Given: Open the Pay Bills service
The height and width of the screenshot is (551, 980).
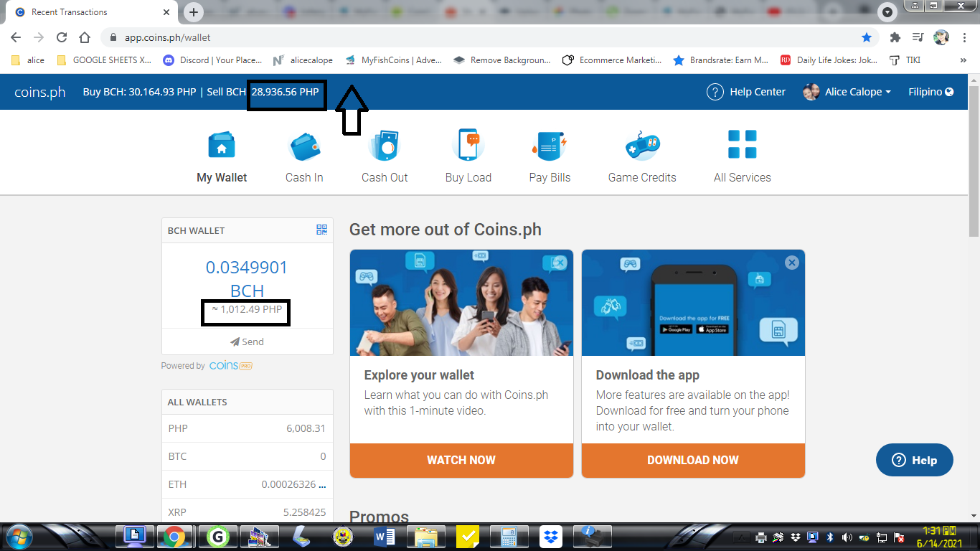Looking at the screenshot, I should point(550,145).
